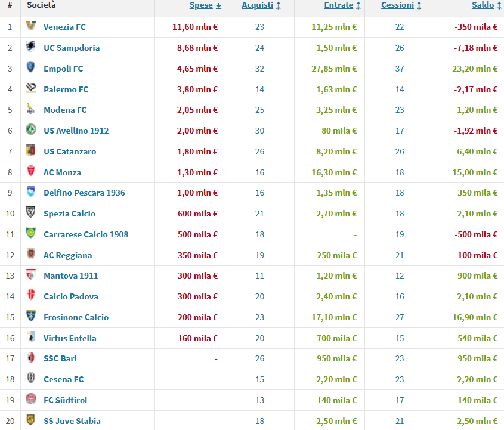Sort table by Spese column

point(205,5)
